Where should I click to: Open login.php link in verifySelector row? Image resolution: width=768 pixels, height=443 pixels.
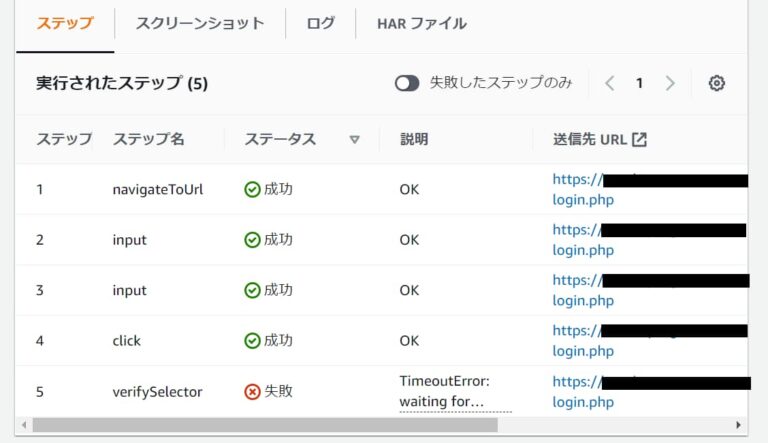[x=583, y=402]
